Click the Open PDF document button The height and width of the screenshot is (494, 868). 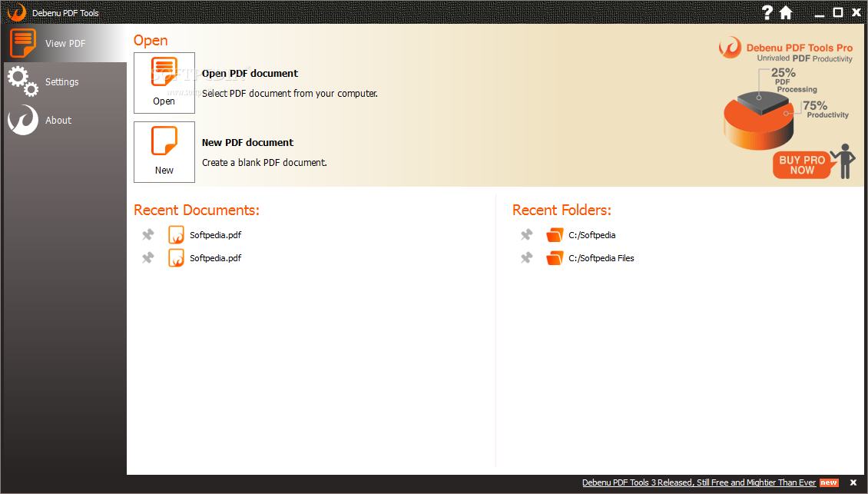point(164,83)
